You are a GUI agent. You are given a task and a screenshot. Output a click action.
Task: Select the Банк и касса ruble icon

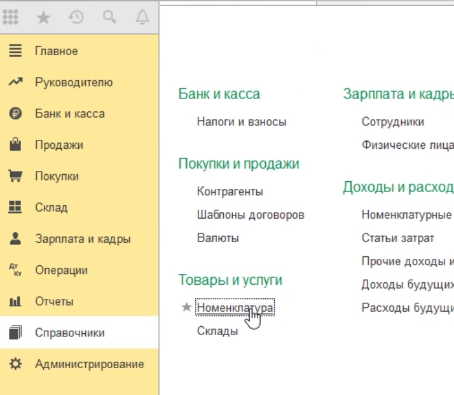click(x=15, y=114)
